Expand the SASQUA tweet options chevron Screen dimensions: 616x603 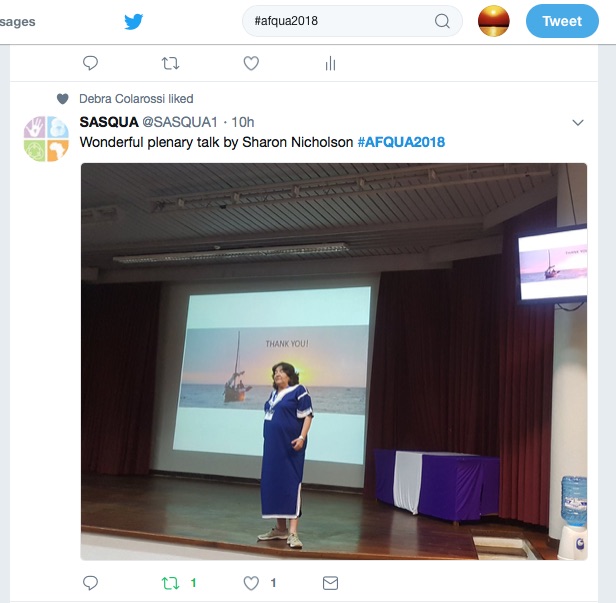point(578,123)
